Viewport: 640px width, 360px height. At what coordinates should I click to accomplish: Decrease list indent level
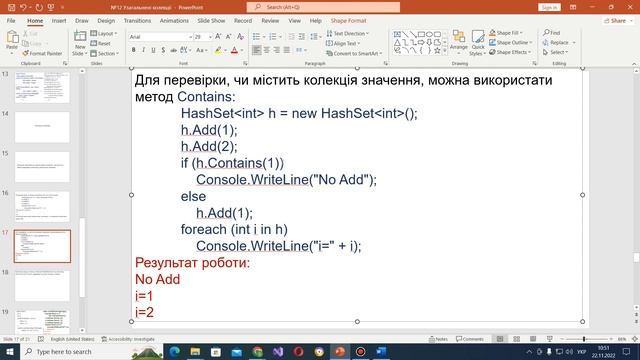[x=291, y=37]
